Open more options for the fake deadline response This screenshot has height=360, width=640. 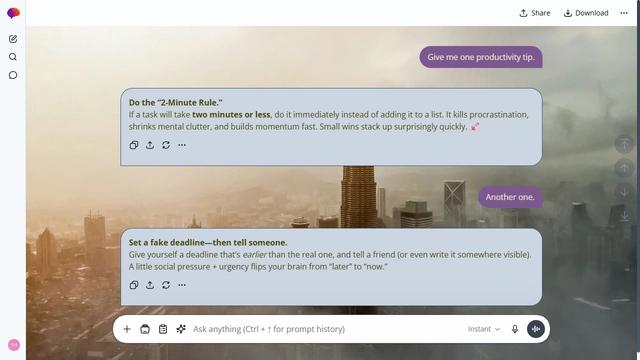point(182,285)
